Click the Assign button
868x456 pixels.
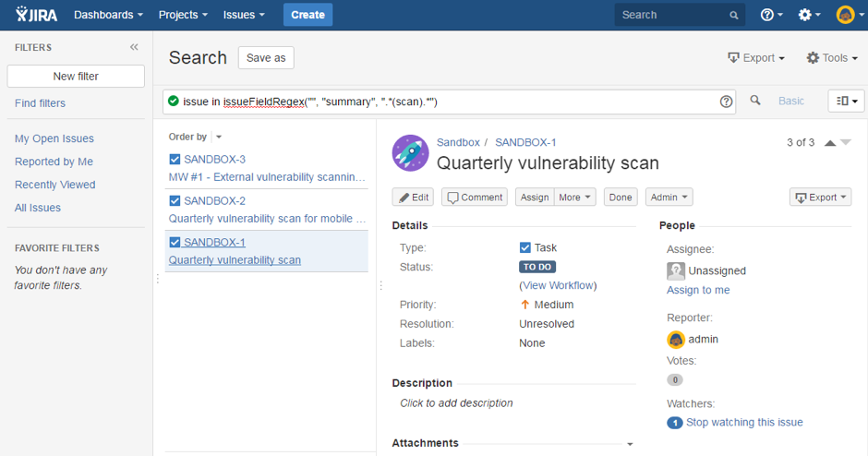pyautogui.click(x=535, y=197)
